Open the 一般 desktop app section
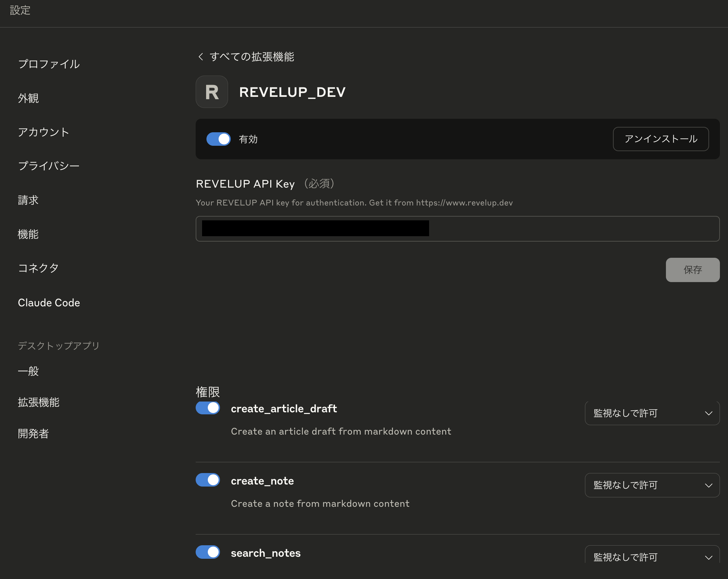Screen dimensions: 728x579 28,371
